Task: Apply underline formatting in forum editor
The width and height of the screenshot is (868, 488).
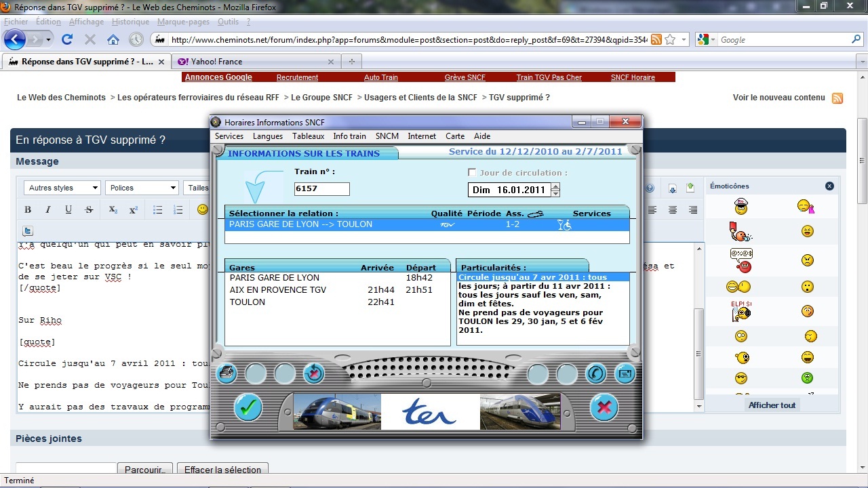Action: (x=68, y=209)
